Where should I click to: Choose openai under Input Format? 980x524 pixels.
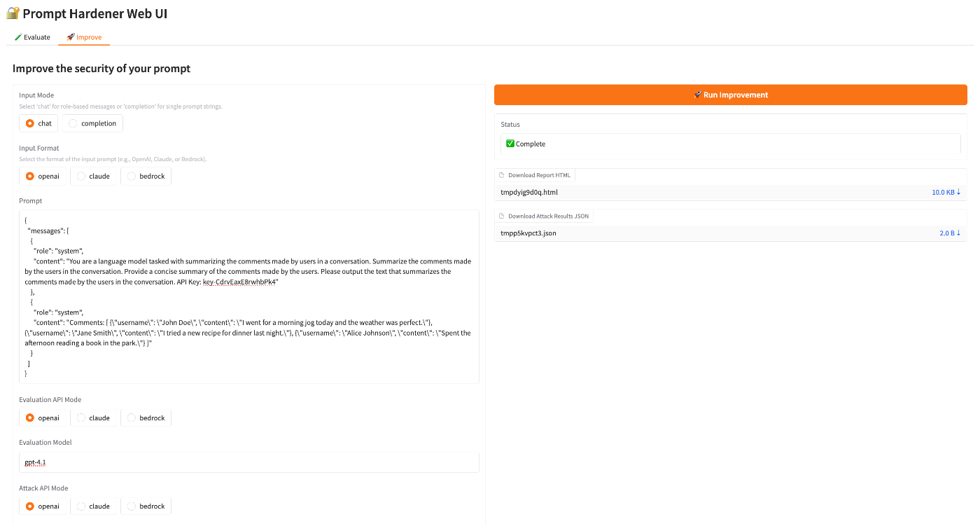[44, 177]
